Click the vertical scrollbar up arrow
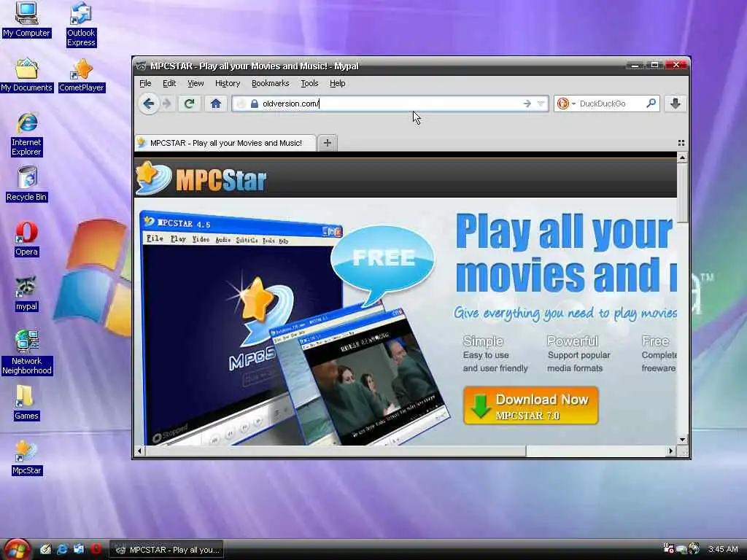This screenshot has width=747, height=560. 682,157
